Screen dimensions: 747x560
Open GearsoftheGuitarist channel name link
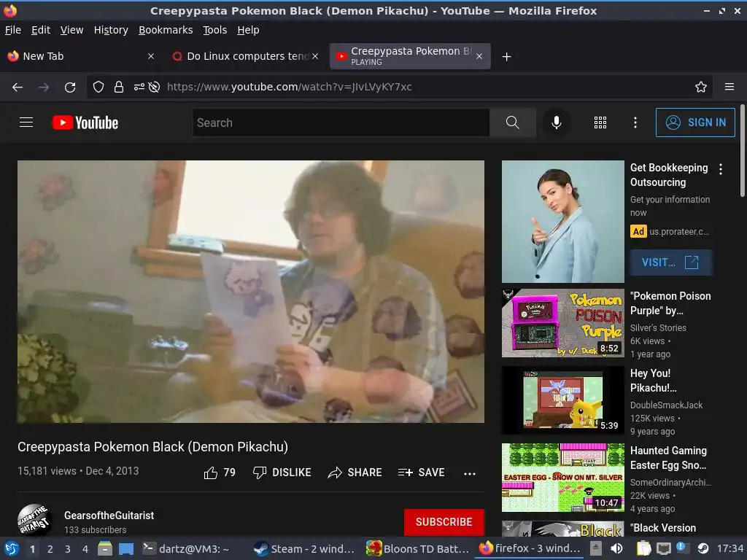coord(109,516)
